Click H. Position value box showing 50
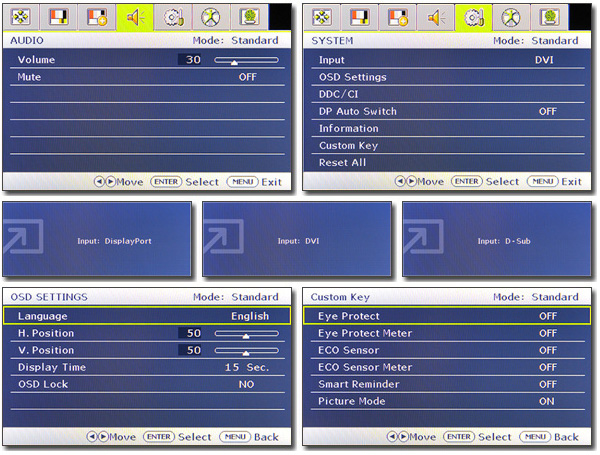Image resolution: width=600 pixels, height=455 pixels. [x=190, y=333]
